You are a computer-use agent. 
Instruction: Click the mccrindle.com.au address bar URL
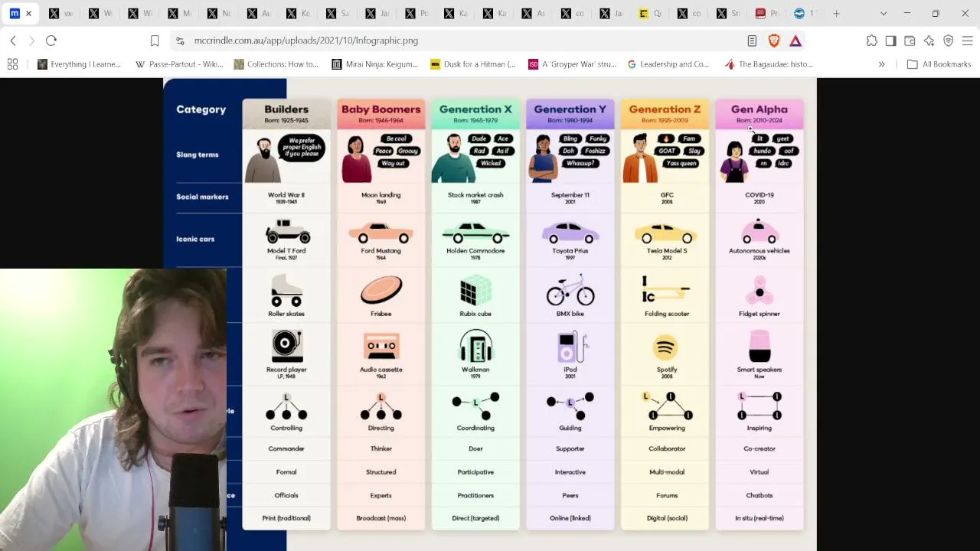coord(306,41)
